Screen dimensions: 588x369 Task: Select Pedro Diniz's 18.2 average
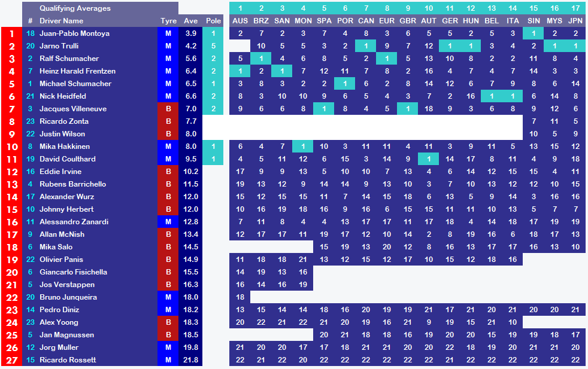pyautogui.click(x=190, y=310)
